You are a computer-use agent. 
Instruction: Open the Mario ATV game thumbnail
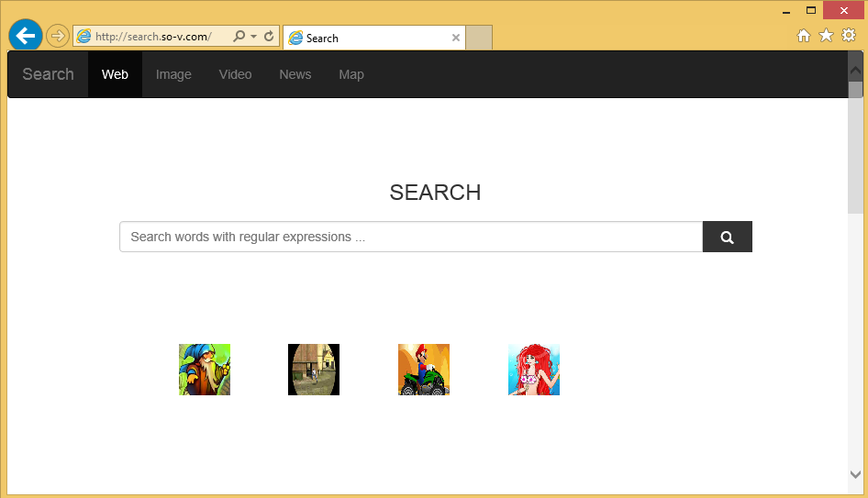point(423,370)
